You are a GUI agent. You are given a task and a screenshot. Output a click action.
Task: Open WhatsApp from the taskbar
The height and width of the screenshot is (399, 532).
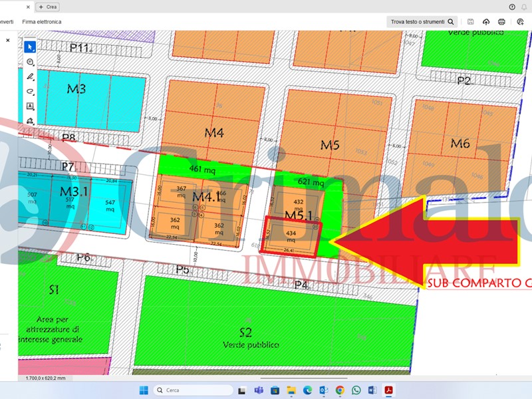356,390
